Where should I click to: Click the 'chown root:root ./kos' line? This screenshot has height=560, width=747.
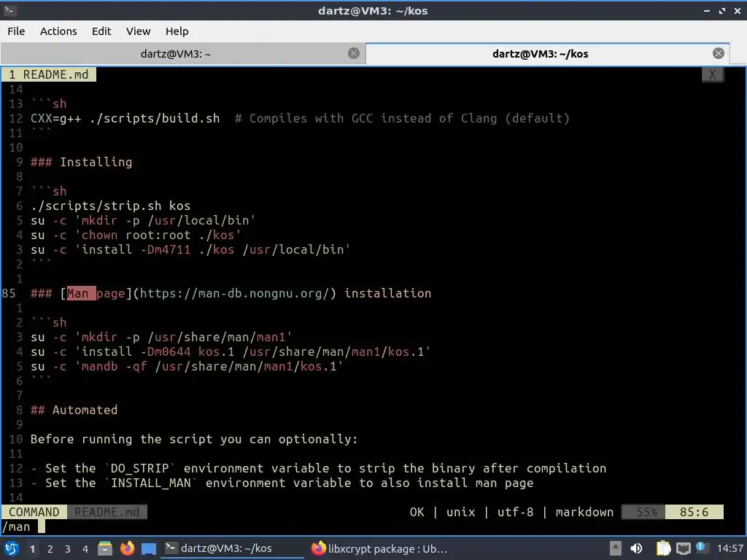pos(136,236)
